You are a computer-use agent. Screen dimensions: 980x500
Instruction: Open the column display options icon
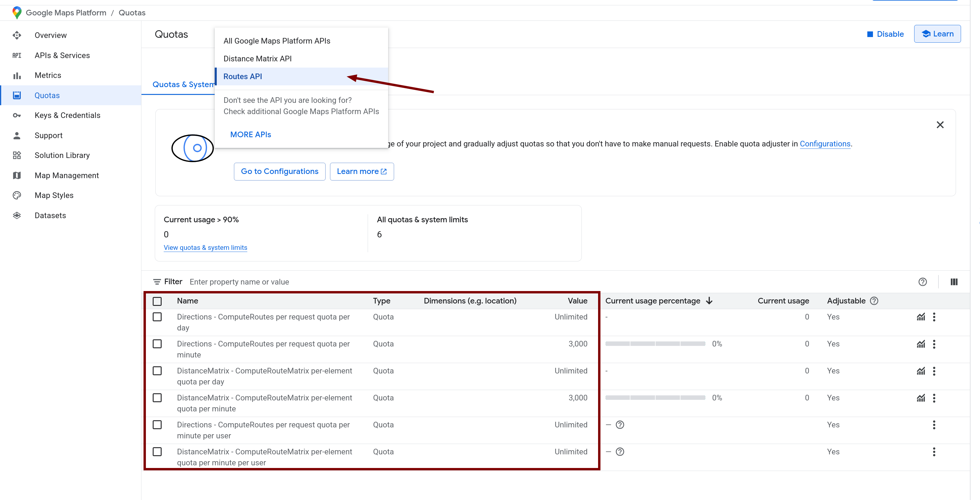point(954,282)
